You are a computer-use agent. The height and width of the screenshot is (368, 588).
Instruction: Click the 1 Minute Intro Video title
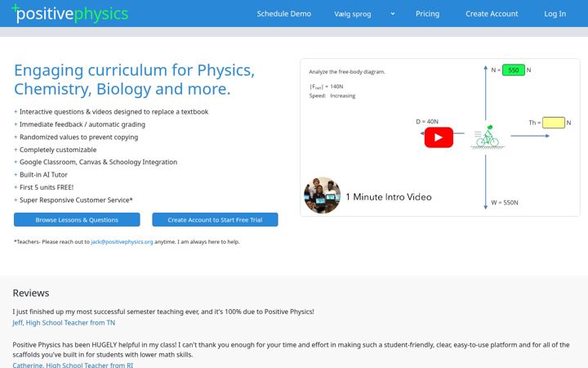(x=389, y=197)
